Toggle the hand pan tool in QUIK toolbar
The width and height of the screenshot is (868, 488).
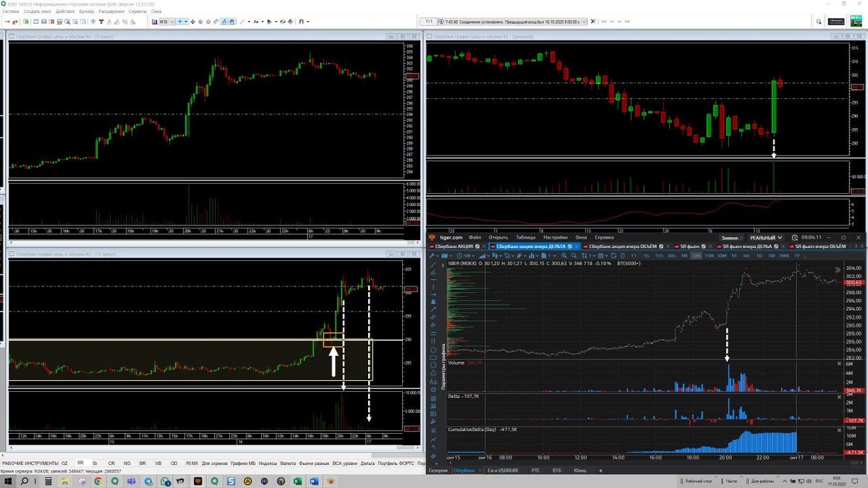(x=231, y=22)
